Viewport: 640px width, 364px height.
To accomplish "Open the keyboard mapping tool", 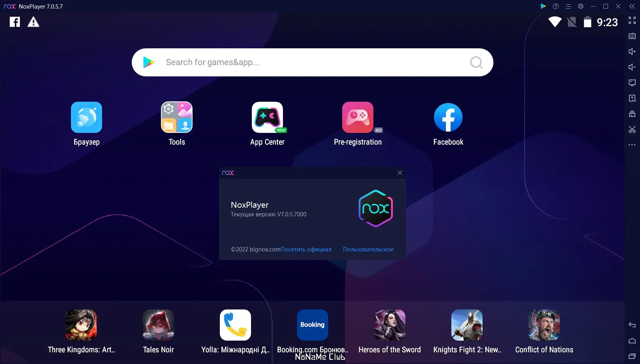I will click(632, 36).
